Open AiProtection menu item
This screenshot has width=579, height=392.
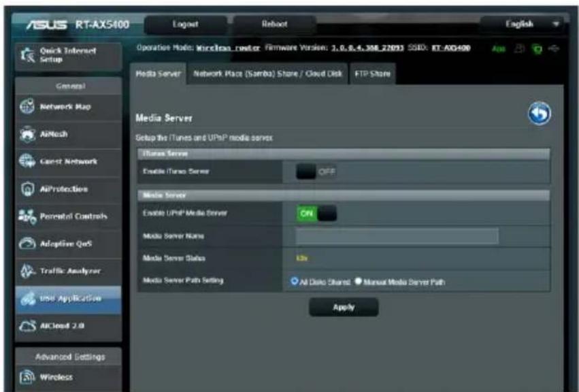[x=69, y=189]
